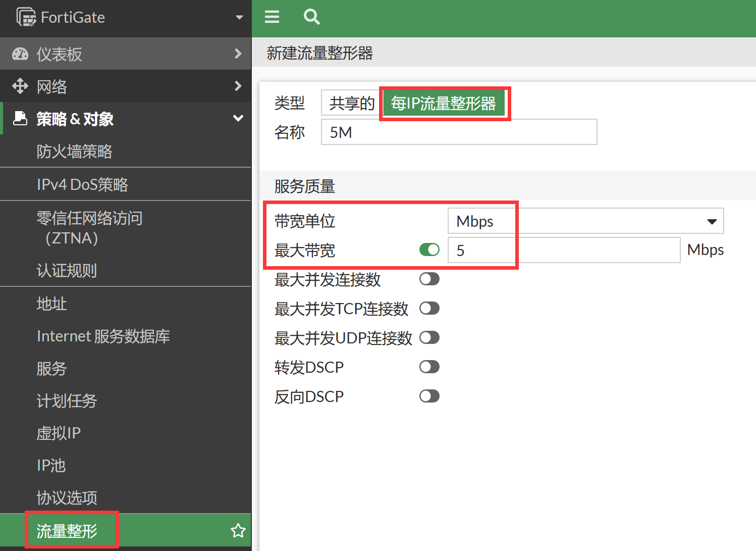Open the FortiGate header dropdown arrow
This screenshot has width=756, height=551.
[x=239, y=18]
